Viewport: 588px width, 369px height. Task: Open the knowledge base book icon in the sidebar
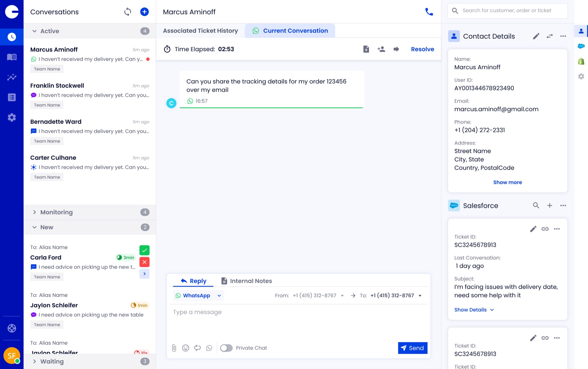point(12,57)
